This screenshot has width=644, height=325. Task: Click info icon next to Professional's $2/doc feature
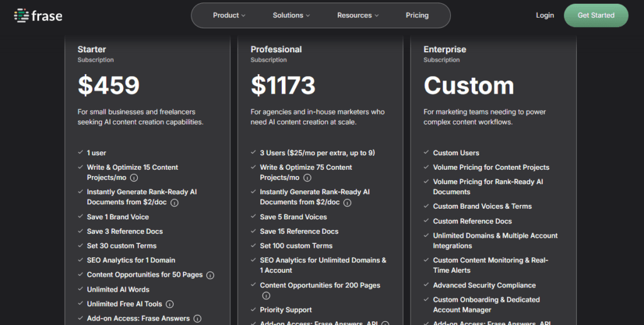pos(347,202)
